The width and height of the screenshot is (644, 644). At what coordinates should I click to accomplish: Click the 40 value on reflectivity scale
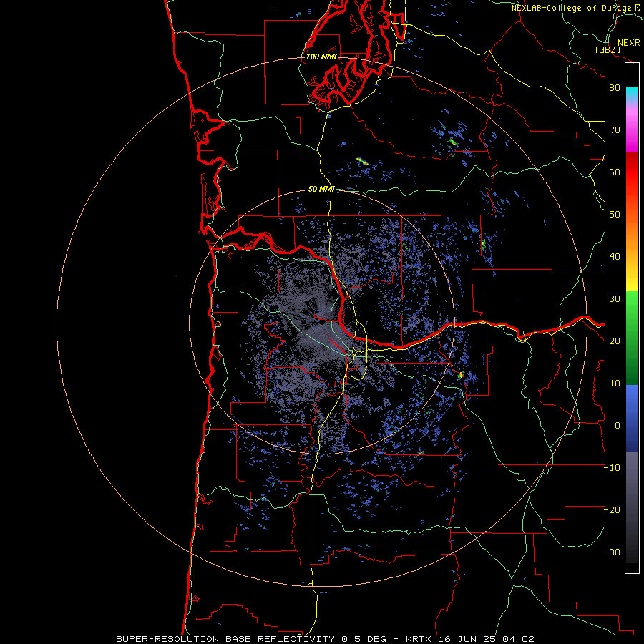(615, 257)
